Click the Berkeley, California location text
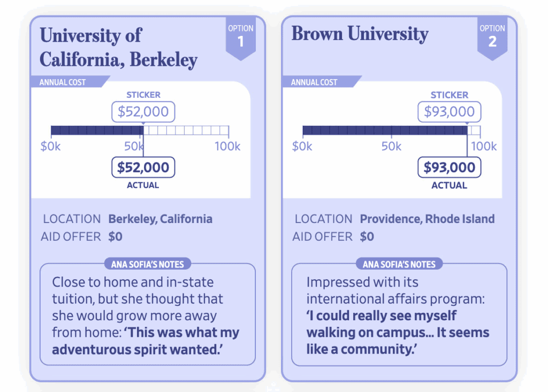 point(160,219)
